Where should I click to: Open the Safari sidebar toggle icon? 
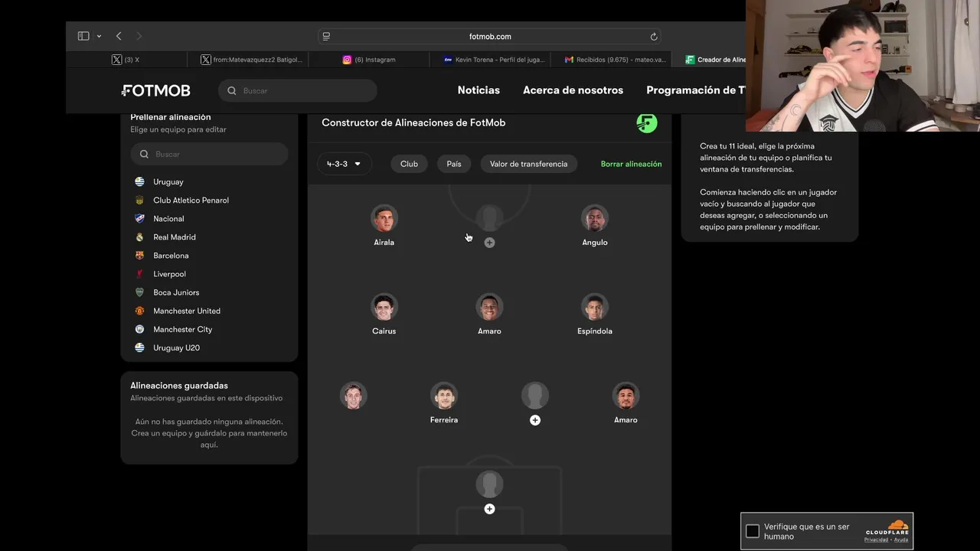(x=83, y=36)
